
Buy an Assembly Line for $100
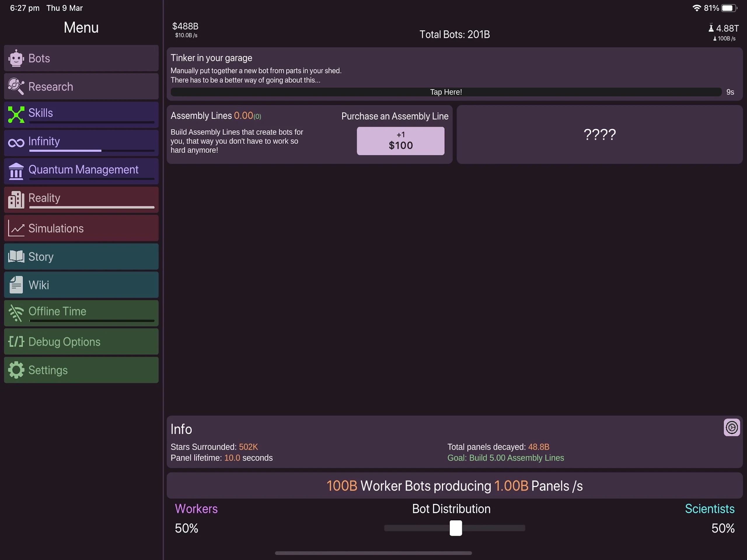[x=401, y=141]
